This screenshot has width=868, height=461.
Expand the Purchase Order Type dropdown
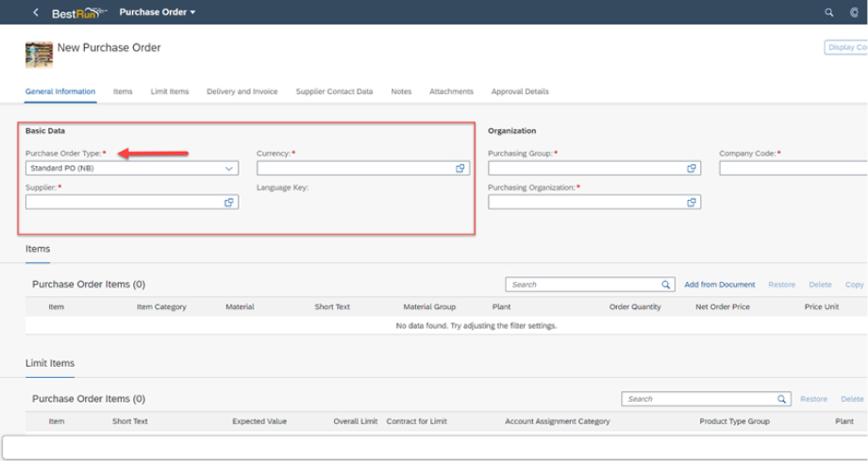(x=228, y=168)
